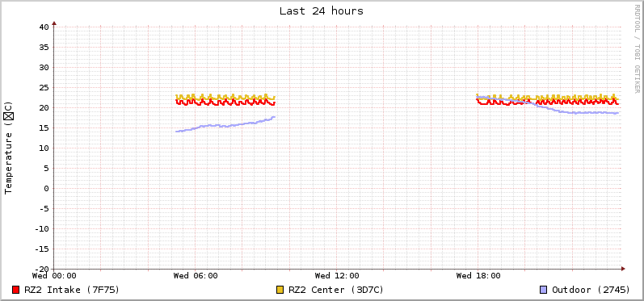
Task: Click the arrow at the x-axis end
Action: [x=623, y=269]
